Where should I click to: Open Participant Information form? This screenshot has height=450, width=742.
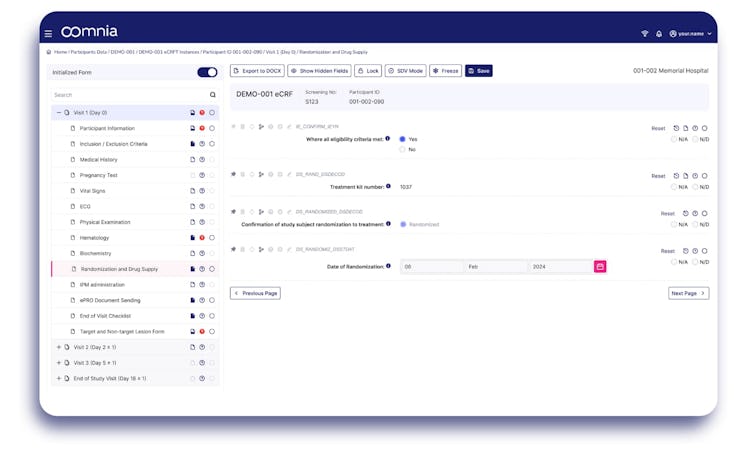(x=107, y=128)
